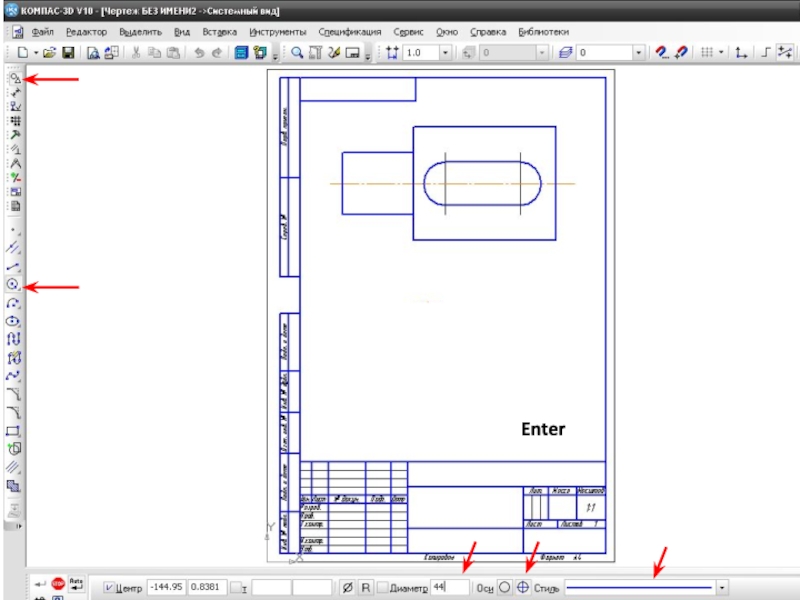Switch to diameter input mode Ø
This screenshot has width=800, height=600.
click(347, 588)
